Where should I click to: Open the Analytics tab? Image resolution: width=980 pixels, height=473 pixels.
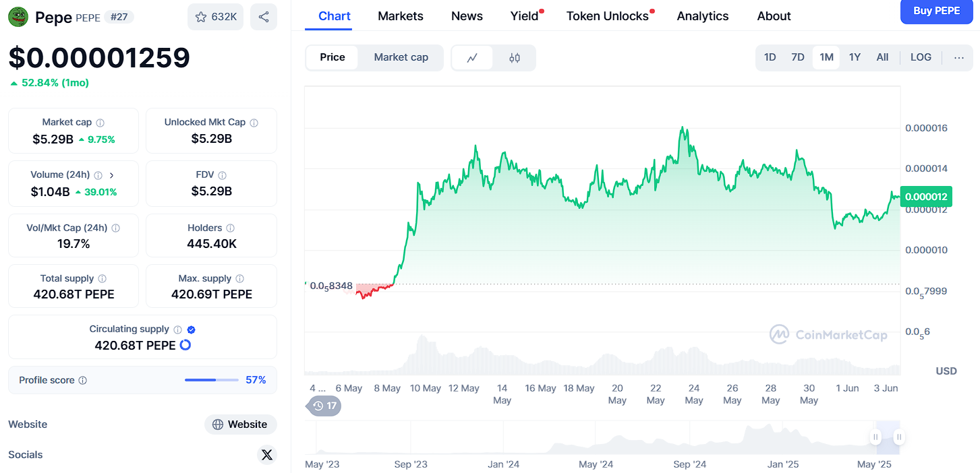pos(703,16)
